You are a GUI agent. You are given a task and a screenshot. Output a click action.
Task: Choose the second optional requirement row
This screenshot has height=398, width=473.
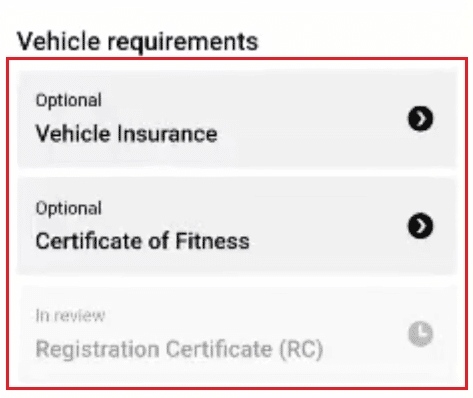pos(237,226)
